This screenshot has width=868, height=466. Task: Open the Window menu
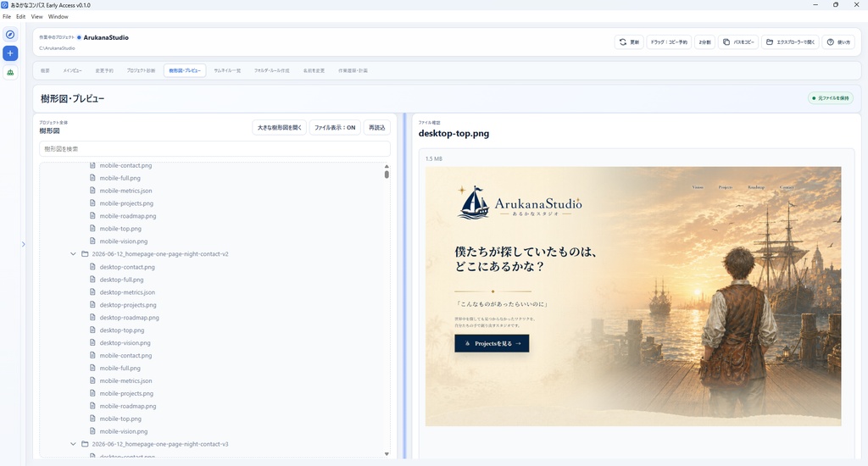(58, 17)
